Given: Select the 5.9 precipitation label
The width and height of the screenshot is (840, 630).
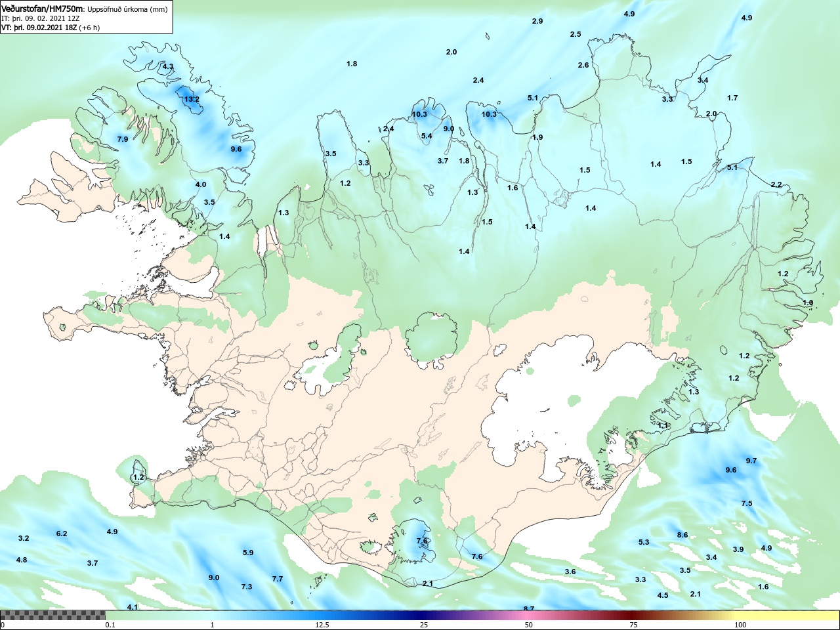Looking at the screenshot, I should [x=248, y=553].
